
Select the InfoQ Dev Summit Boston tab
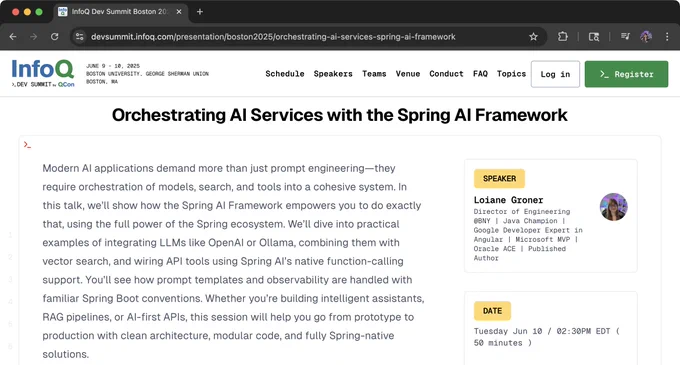pos(121,12)
